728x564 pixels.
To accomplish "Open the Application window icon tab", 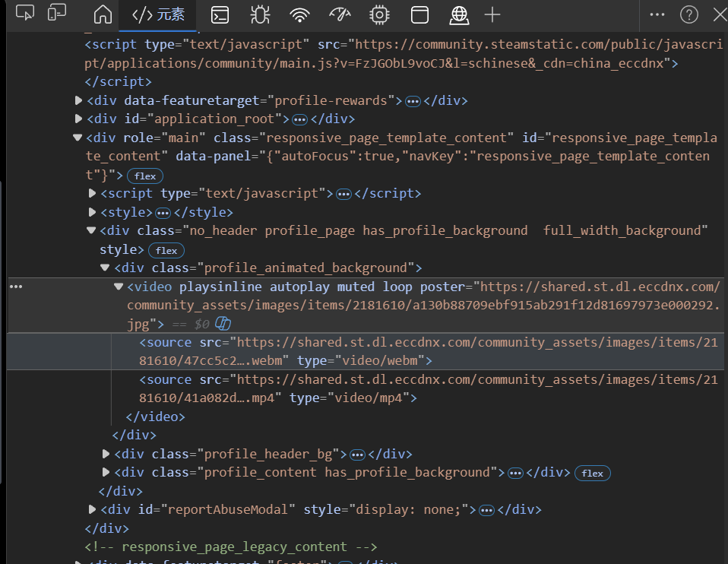I will pos(419,15).
